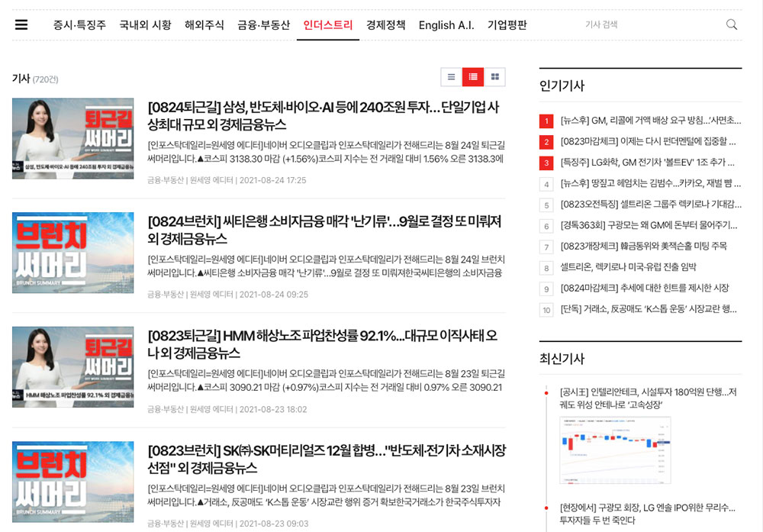Open the 0823퇴근길 HMM 해상노조 headline
Viewport: 763px width, 532px height.
click(322, 344)
